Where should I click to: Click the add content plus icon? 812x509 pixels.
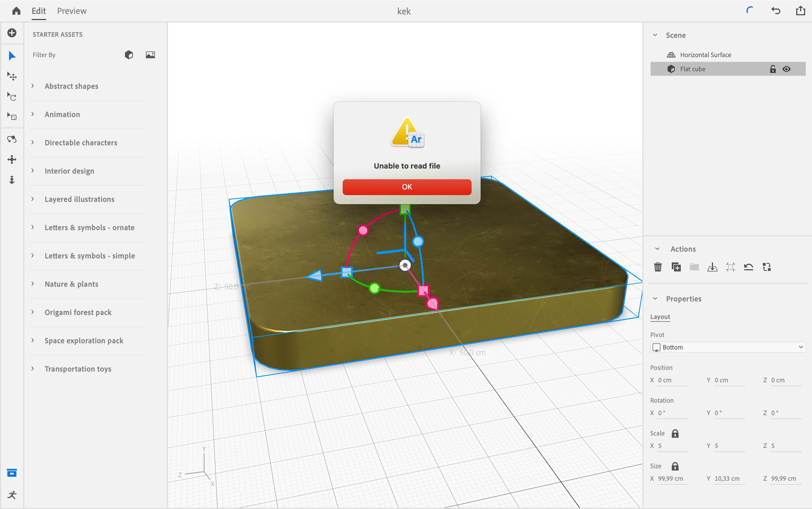[12, 33]
